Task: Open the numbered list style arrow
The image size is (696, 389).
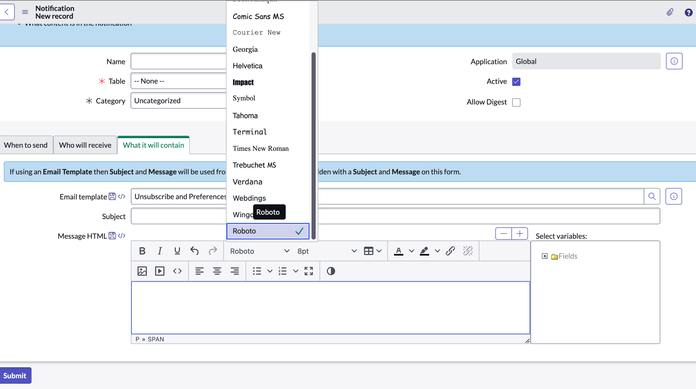Action: tap(295, 271)
